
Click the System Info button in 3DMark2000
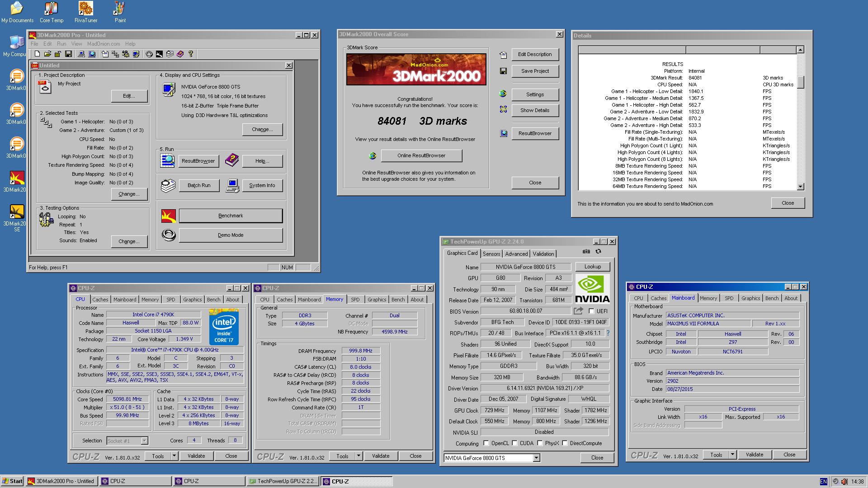[262, 186]
